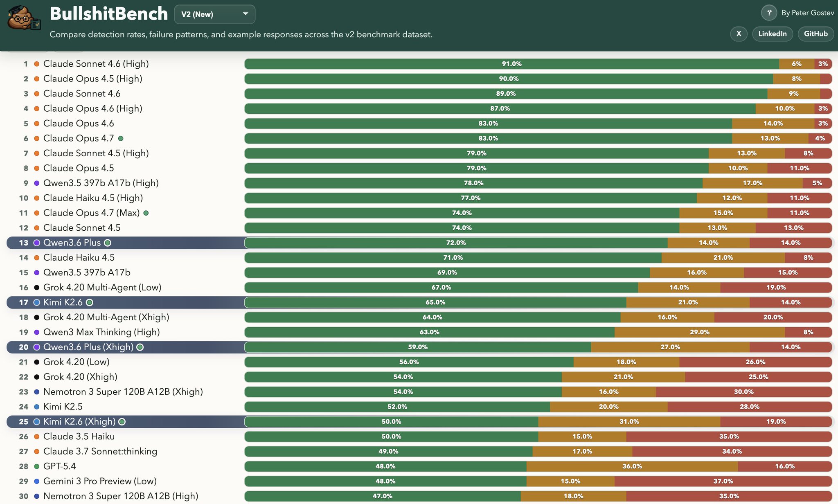Click rank number 13 of Qwen3.6 Plus
The height and width of the screenshot is (504, 838).
tap(23, 243)
